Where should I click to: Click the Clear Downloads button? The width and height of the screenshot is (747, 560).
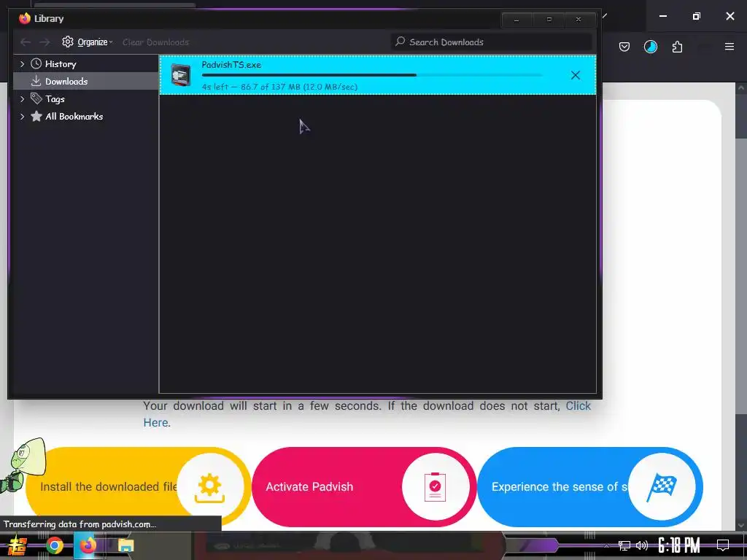tap(155, 42)
